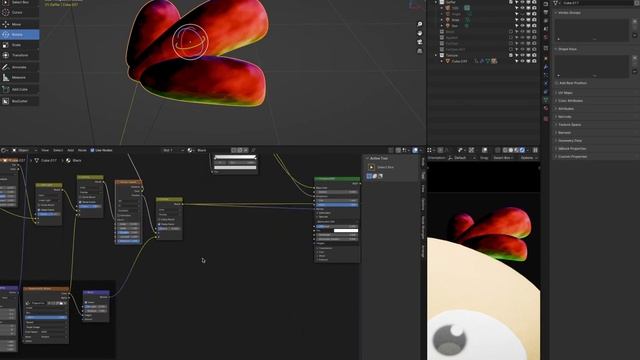Toggle overlays in the node editor header
Screen dimensions: 640x360
[x=415, y=150]
